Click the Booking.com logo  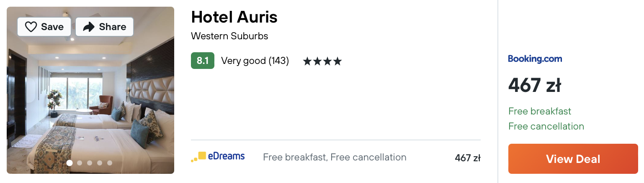pyautogui.click(x=535, y=59)
